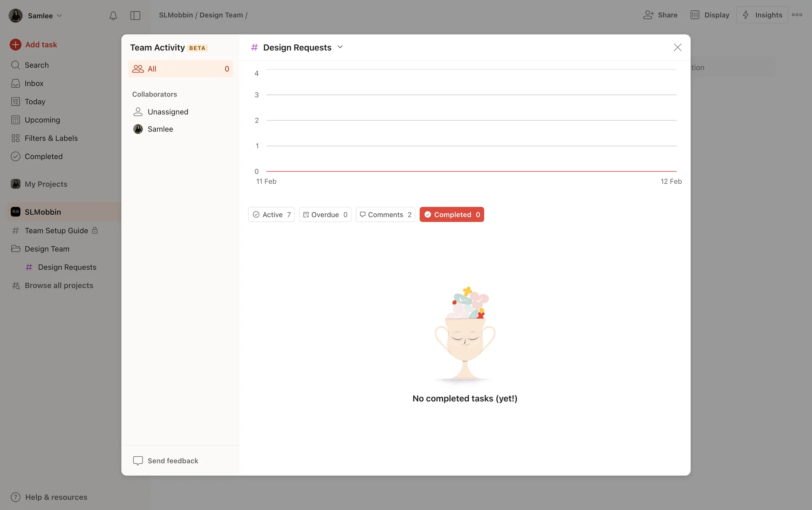Toggle the Overdue filter chip
Screen dimensions: 812x510
click(325, 215)
